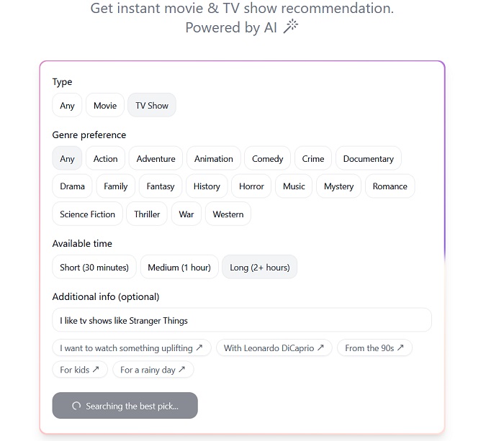The image size is (504, 441).
Task: Click arrow icon on 'For kids' suggestion
Action: pos(96,369)
